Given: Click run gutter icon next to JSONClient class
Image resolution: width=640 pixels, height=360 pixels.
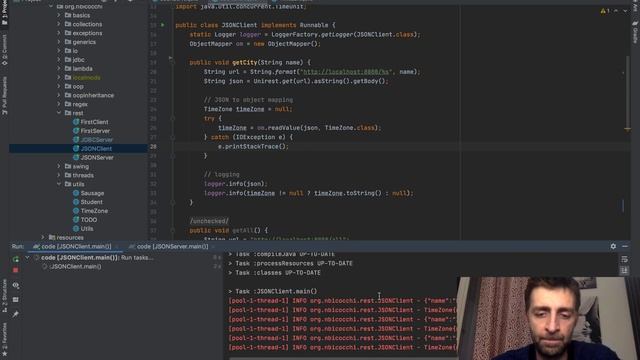Looking at the screenshot, I should (x=162, y=25).
